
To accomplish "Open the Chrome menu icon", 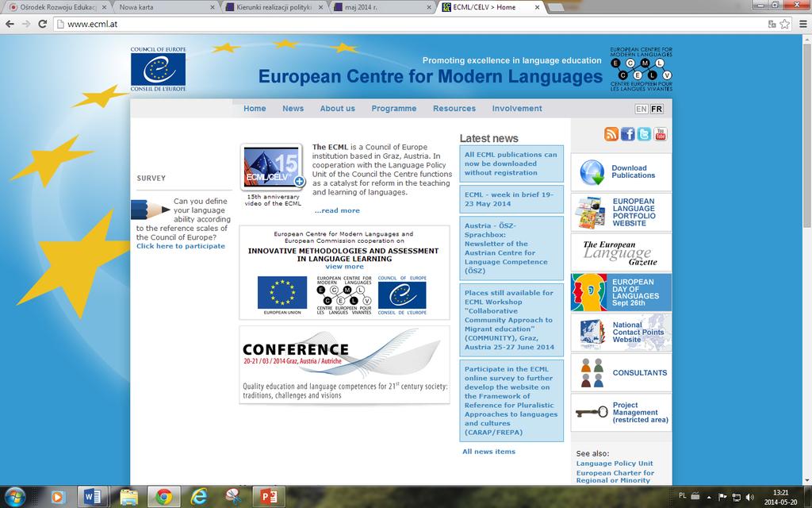I will pos(802,24).
